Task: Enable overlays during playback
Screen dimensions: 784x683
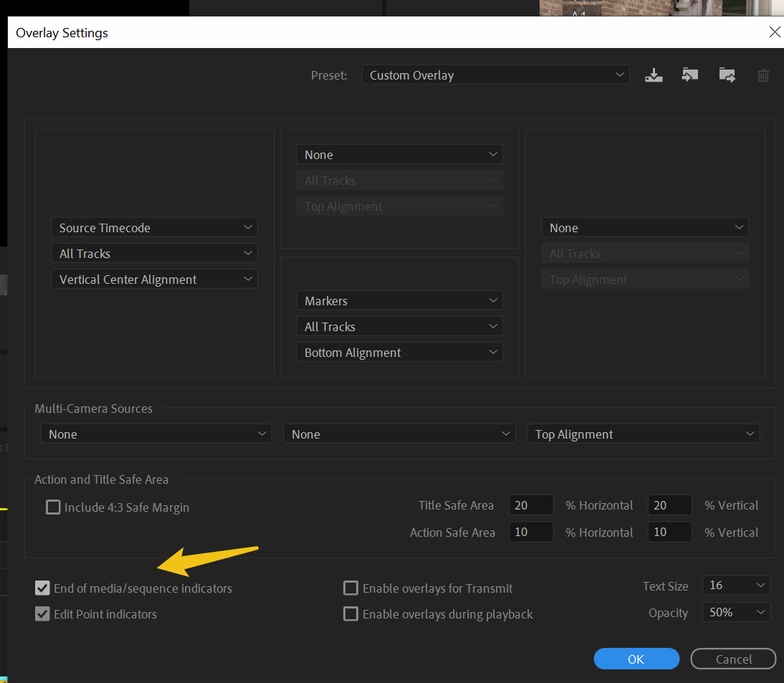Action: coord(350,613)
